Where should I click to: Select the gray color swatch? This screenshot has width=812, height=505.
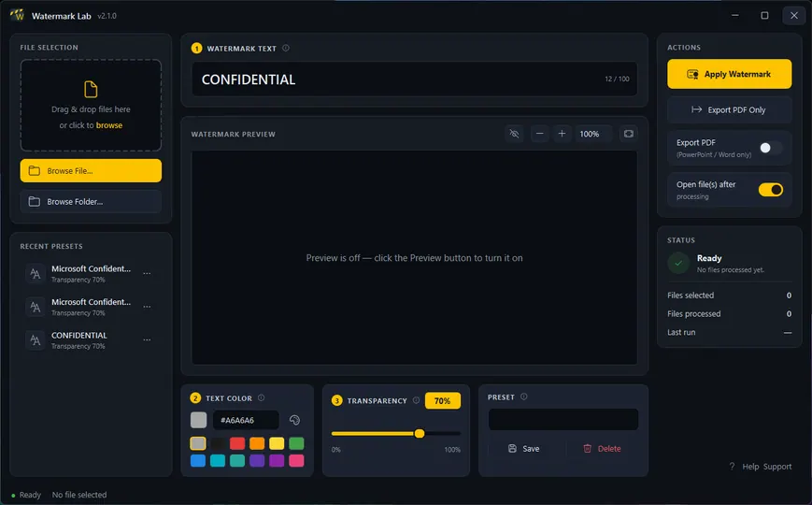pyautogui.click(x=198, y=443)
